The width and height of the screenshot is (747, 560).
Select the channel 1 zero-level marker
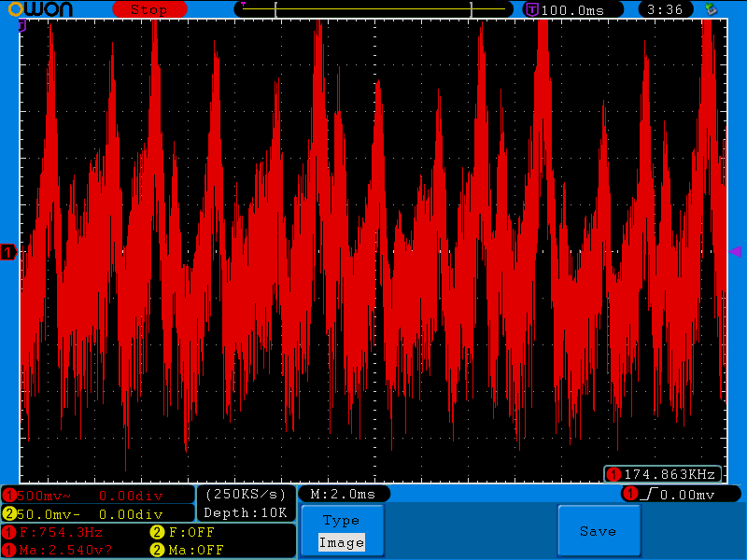8,252
